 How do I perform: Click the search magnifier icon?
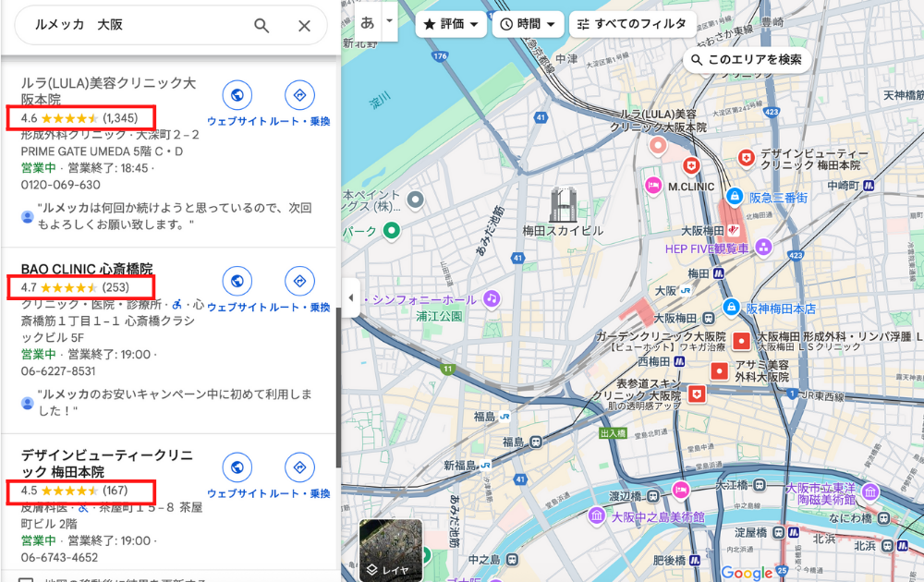pos(261,25)
